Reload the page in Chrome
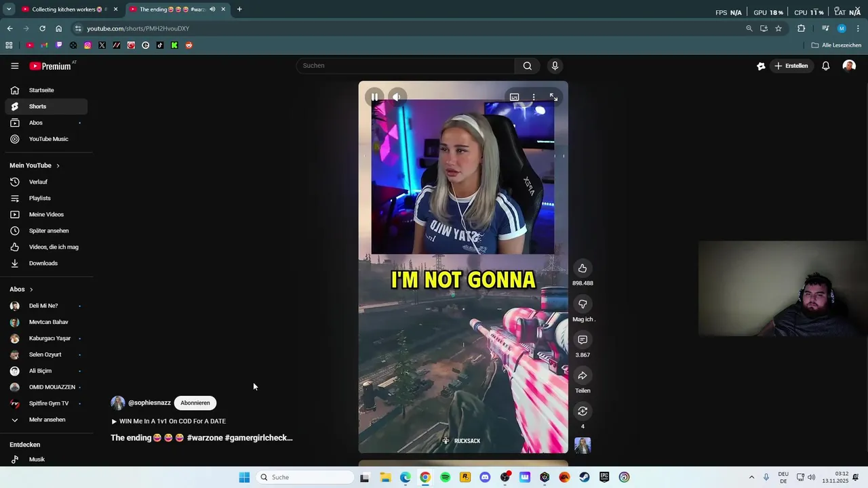Screen dimensions: 868x488 tap(42, 28)
